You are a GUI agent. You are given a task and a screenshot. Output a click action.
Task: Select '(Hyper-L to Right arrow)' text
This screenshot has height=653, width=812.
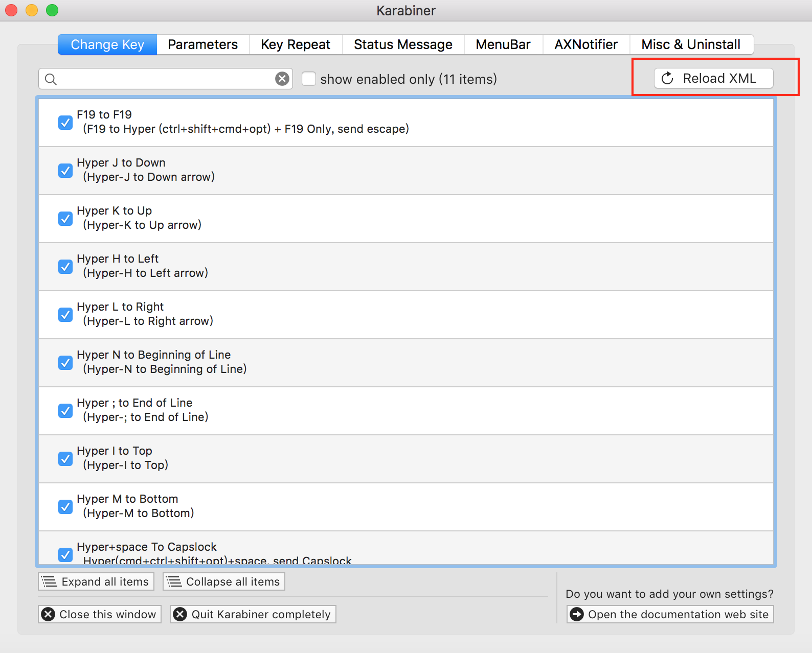(148, 321)
